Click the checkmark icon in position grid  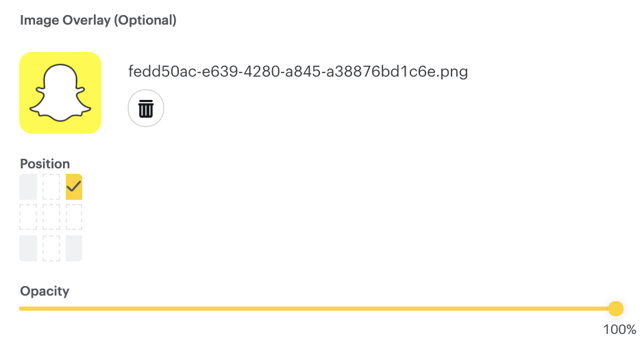pos(74,187)
